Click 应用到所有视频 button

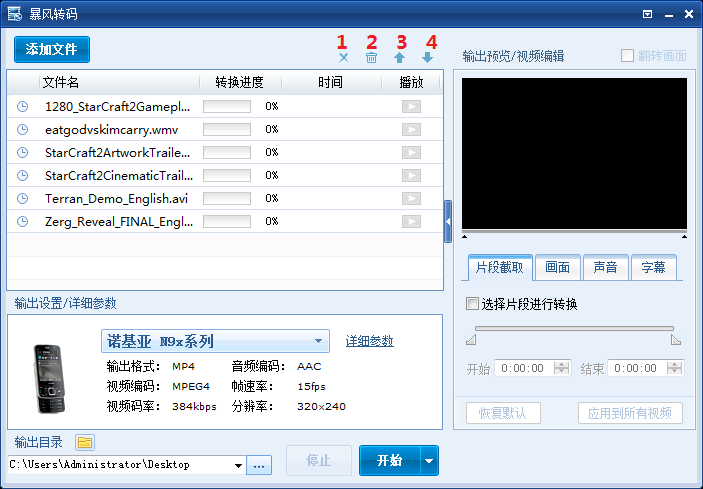click(630, 413)
